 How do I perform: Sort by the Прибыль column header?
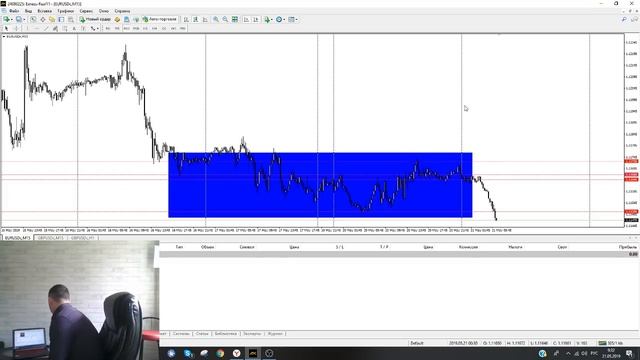click(x=627, y=247)
